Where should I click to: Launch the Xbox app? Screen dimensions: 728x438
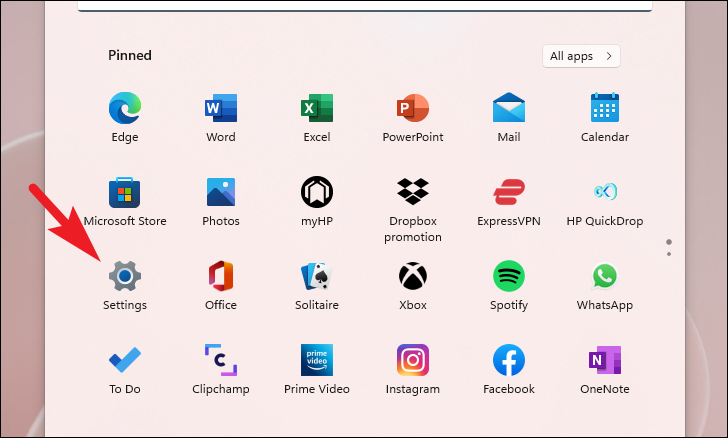tap(413, 276)
